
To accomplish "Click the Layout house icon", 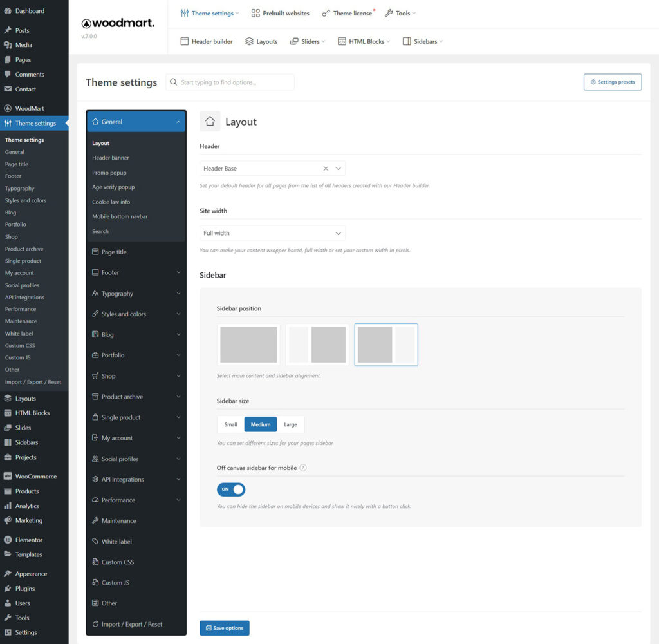I will coord(210,122).
